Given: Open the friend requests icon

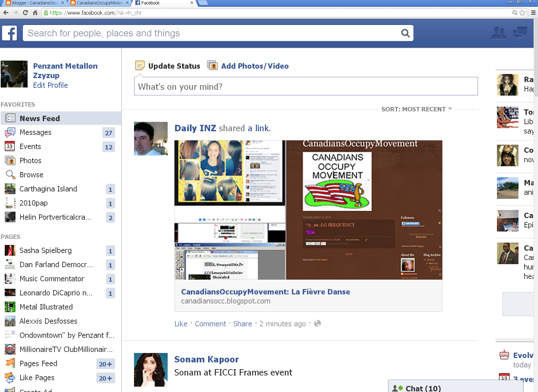Looking at the screenshot, I should click(x=499, y=33).
